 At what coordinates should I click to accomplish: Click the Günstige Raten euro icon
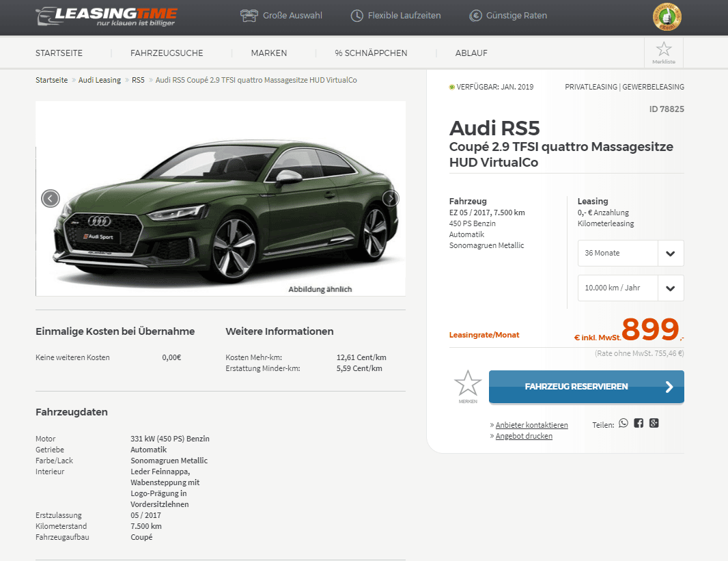475,16
